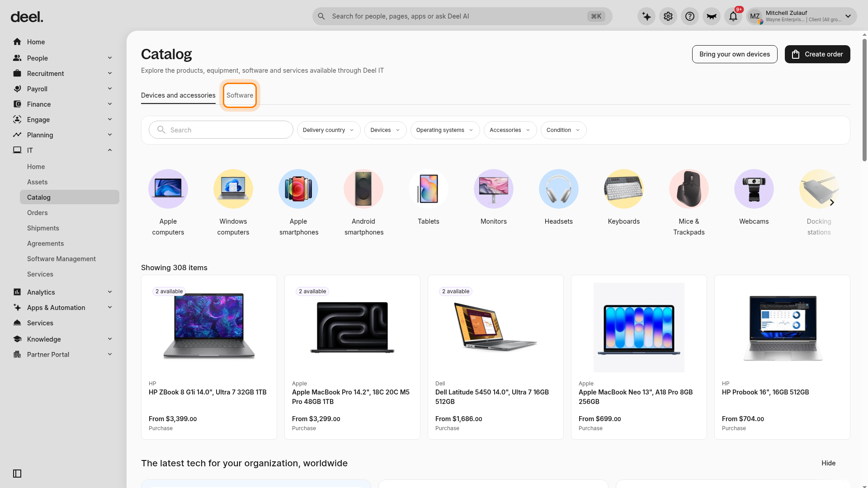Open the HP Probook 16" product image
868x488 pixels.
(782, 328)
